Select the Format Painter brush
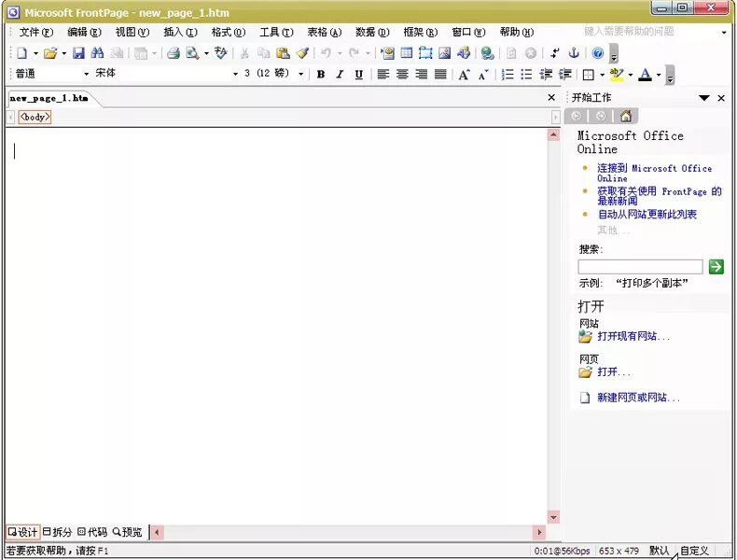Image resolution: width=737 pixels, height=560 pixels. [x=302, y=53]
